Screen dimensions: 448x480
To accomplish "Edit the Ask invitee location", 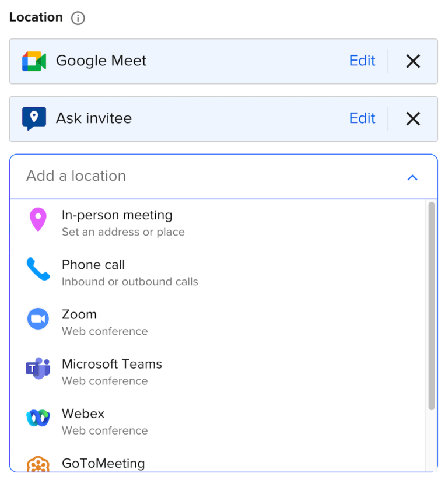I will 362,118.
